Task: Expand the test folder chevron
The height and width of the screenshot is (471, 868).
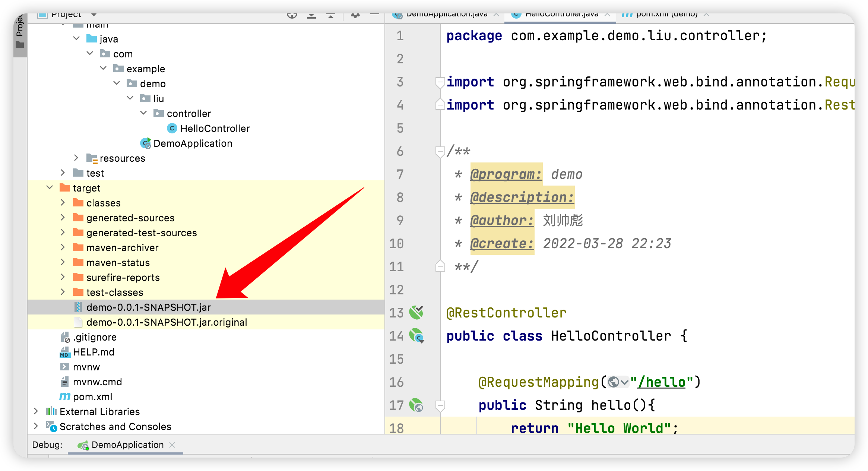Action: 63,173
